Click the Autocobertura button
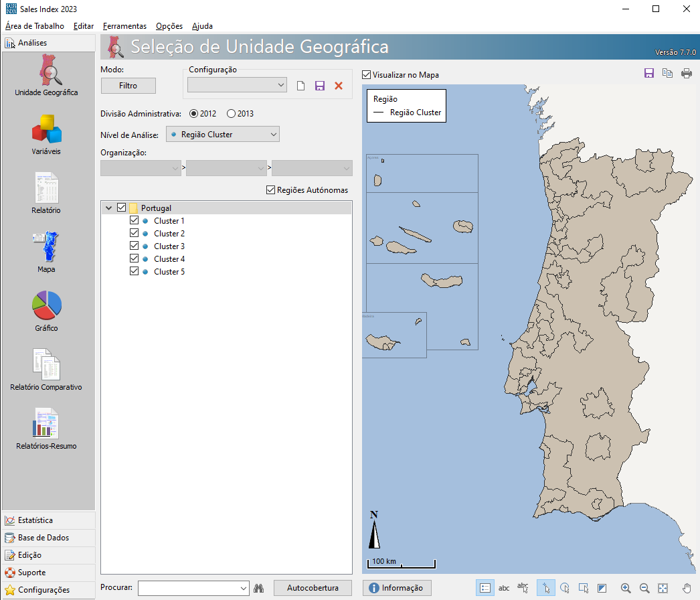Screen dimensions: 700x600 (313, 588)
